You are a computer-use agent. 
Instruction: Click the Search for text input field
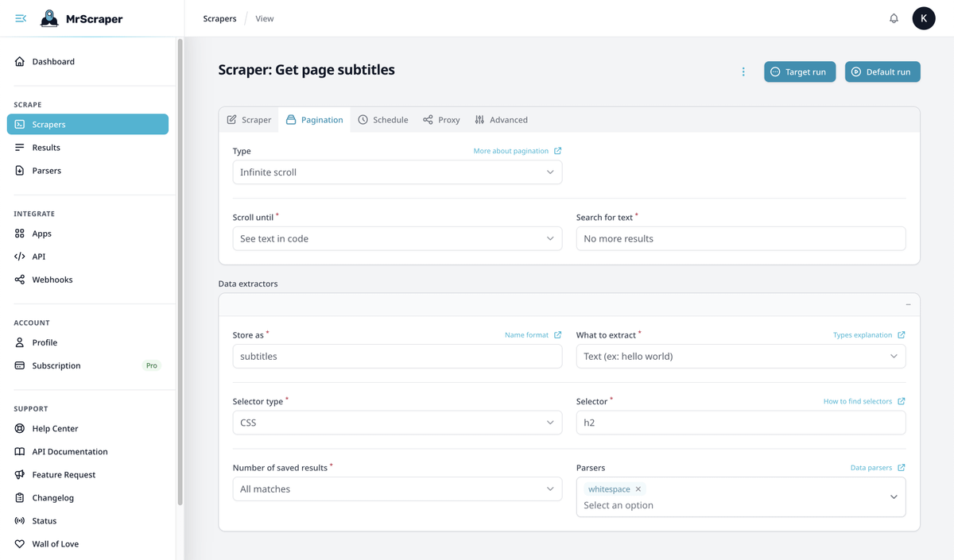tap(740, 238)
